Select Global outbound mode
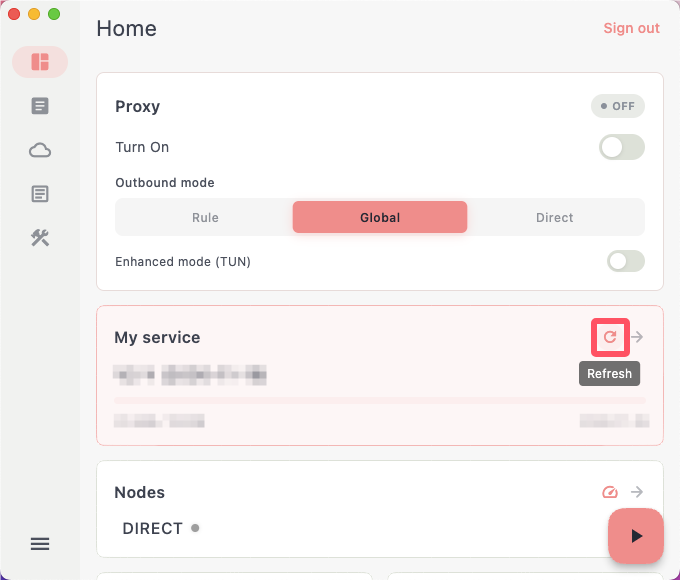Screen dimensions: 680x580 380,217
